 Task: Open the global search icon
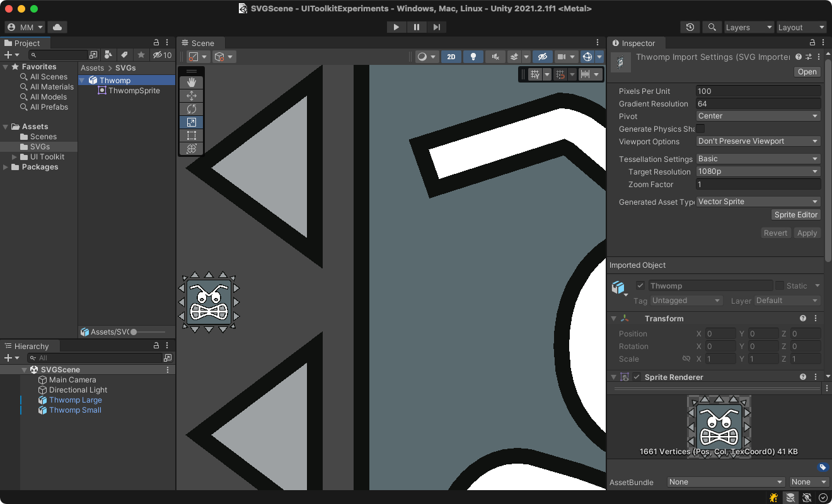[x=712, y=27]
